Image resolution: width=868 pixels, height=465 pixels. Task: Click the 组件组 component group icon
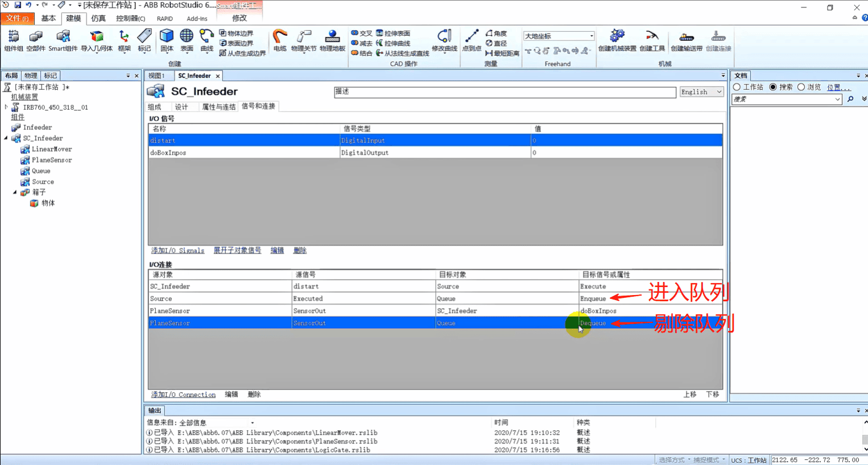click(14, 41)
